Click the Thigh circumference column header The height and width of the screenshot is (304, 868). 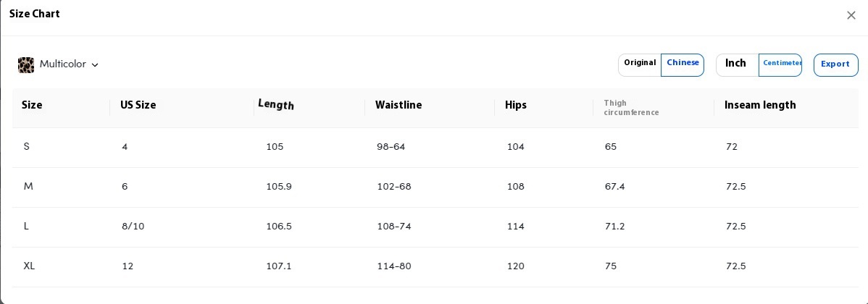[x=631, y=108]
